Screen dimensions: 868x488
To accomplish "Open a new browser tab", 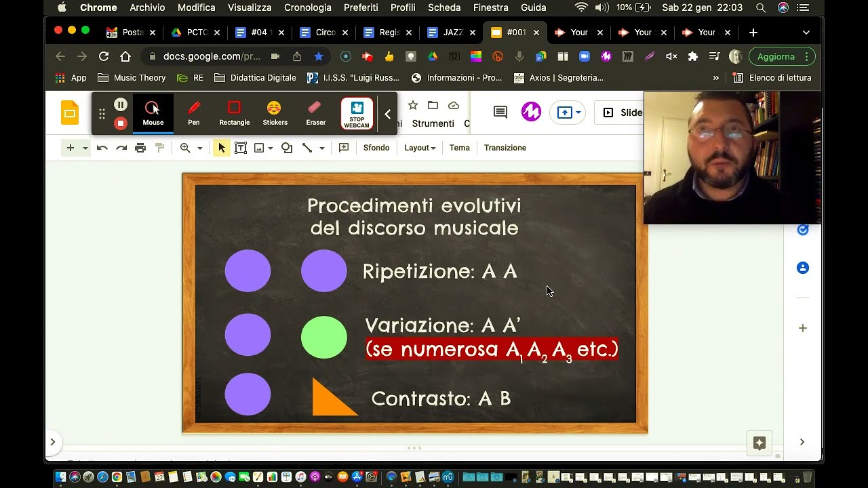I will 753,33.
